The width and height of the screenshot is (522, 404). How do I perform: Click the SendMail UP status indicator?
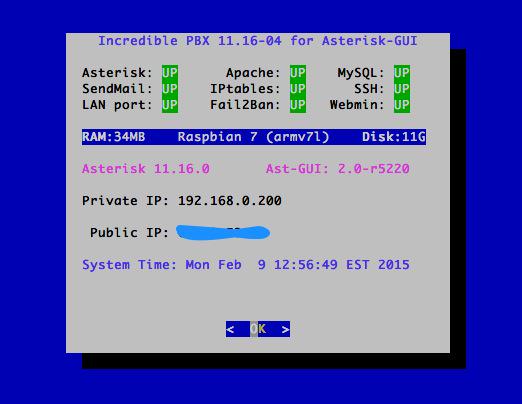point(170,89)
